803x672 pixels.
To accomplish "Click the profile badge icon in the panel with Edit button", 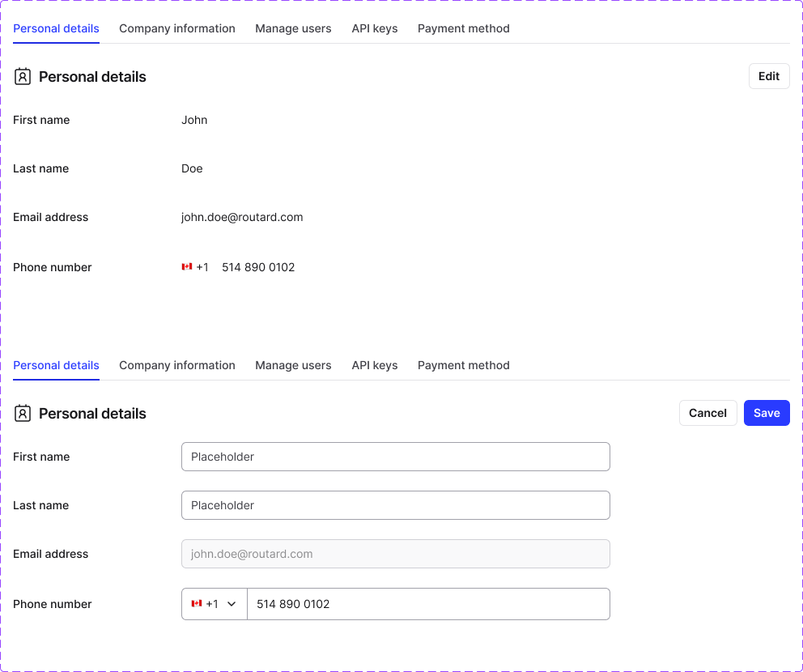I will tap(23, 76).
